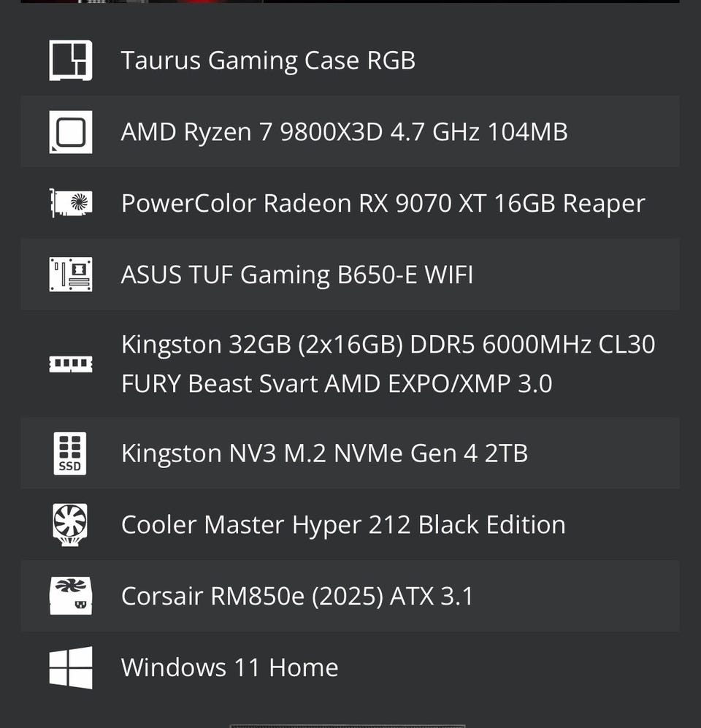Open PowerColor Radeon RX 9070 XT item
This screenshot has width=701, height=728.
[x=383, y=203]
